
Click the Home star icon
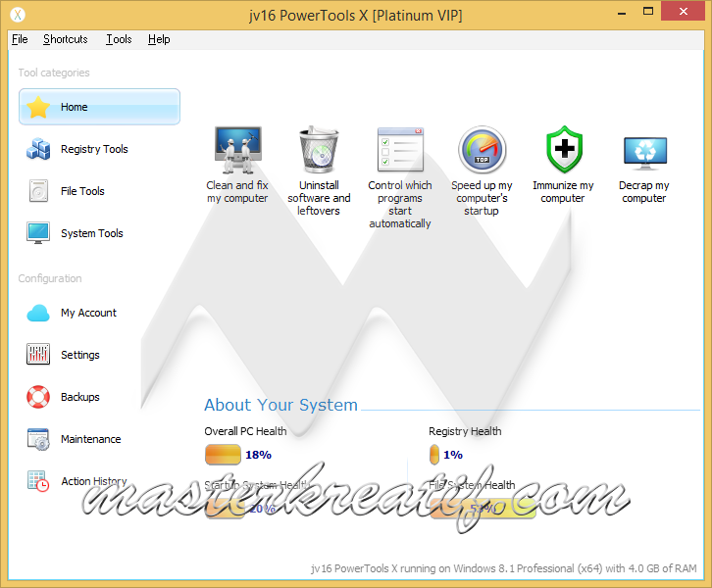(38, 107)
